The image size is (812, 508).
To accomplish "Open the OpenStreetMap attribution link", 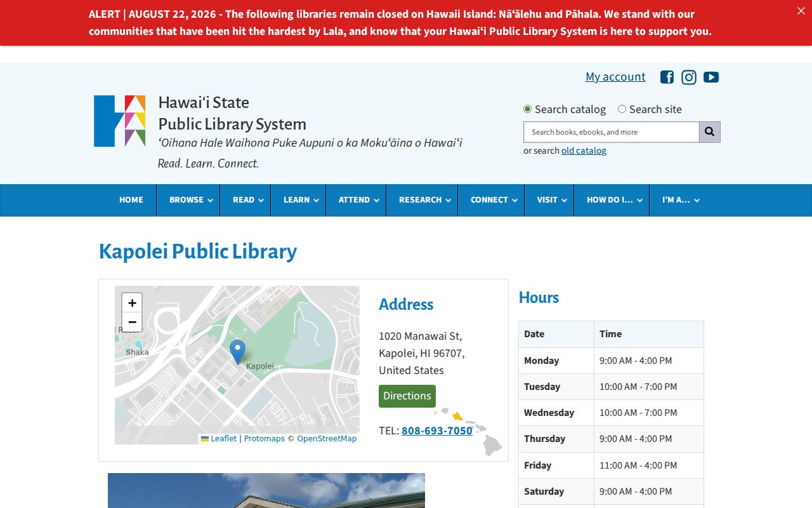I will point(327,439).
